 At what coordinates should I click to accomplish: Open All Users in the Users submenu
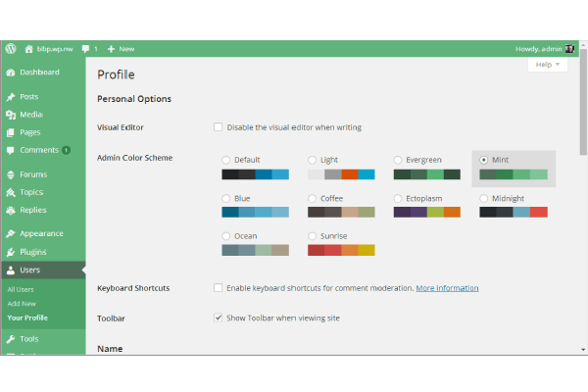coord(21,289)
